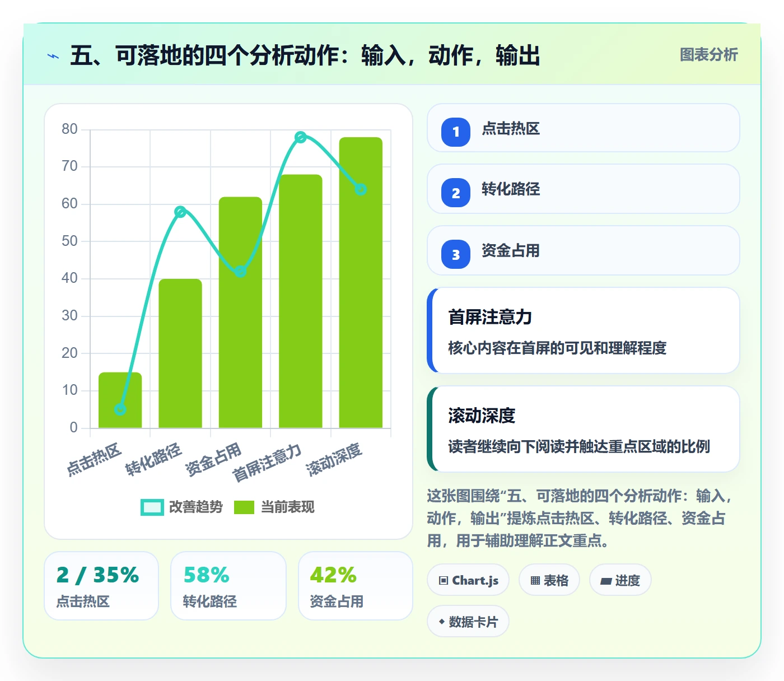Click the green bar for 资金占用
This screenshot has width=784, height=681.
tap(240, 312)
